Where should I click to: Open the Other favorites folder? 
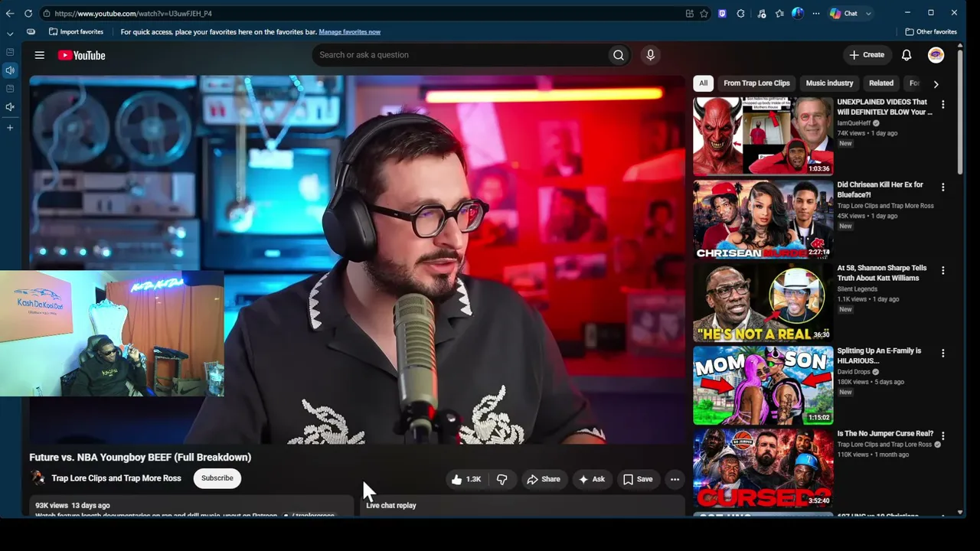click(931, 32)
